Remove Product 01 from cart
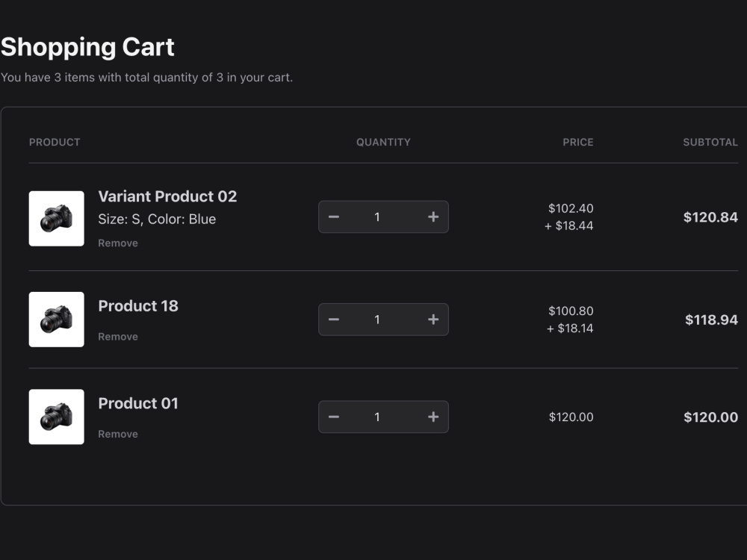Screen dimensions: 747x560 (x=118, y=435)
